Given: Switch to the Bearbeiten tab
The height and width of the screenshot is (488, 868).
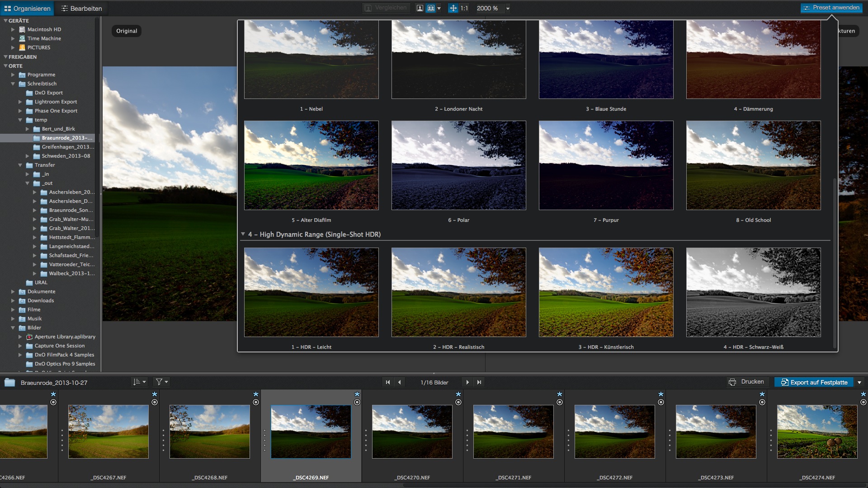Looking at the screenshot, I should [x=82, y=9].
